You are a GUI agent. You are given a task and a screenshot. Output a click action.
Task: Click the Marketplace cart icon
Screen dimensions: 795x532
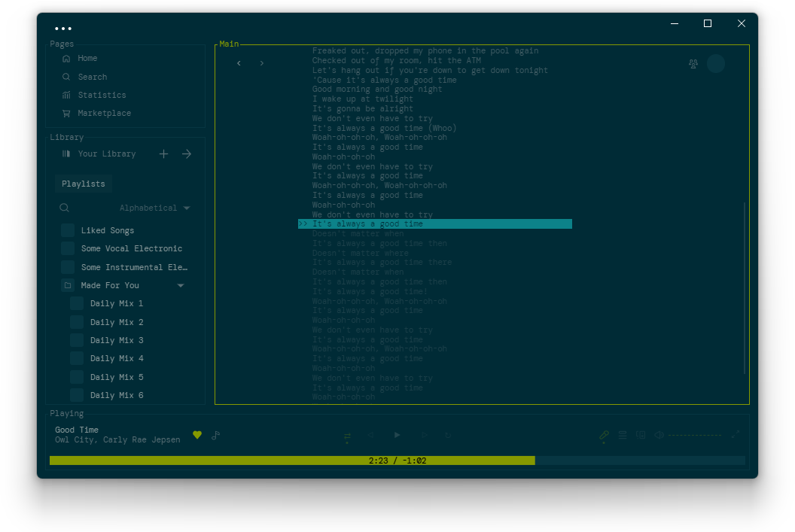[x=66, y=114]
